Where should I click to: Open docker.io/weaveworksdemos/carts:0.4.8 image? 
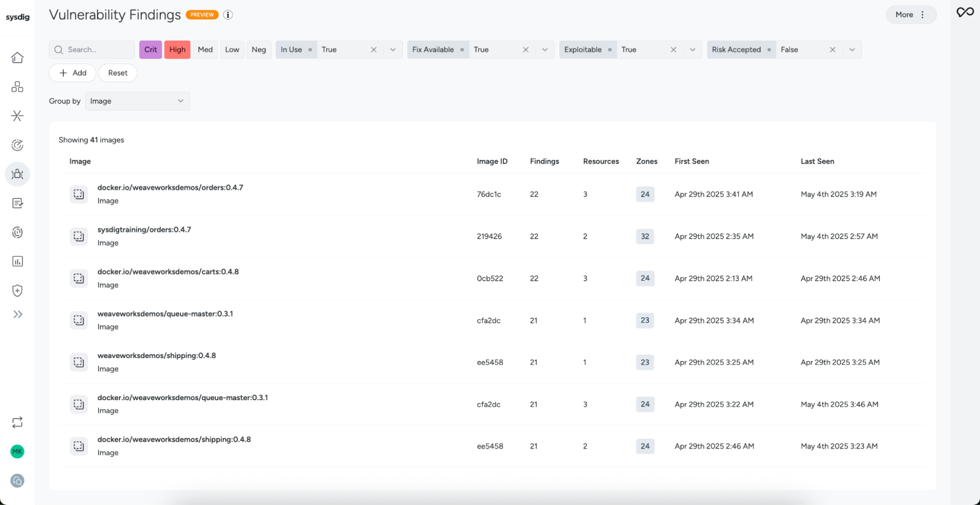point(168,272)
